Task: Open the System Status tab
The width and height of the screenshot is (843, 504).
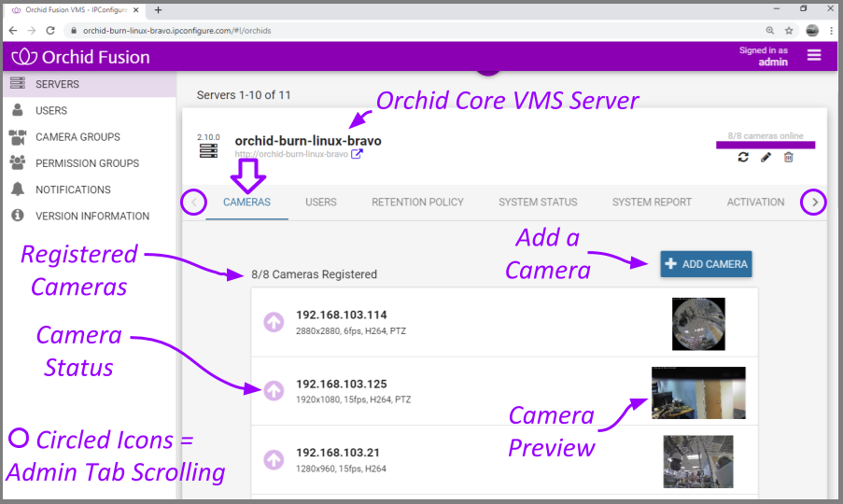Action: [538, 202]
